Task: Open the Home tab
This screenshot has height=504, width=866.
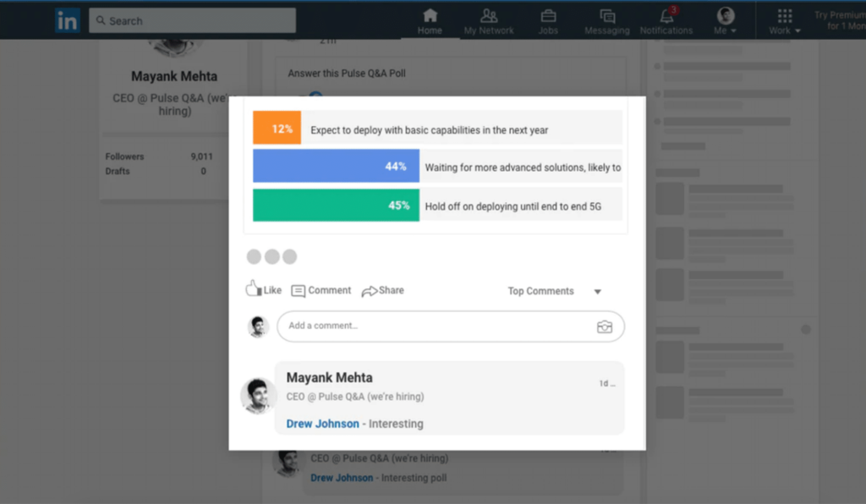Action: (430, 21)
